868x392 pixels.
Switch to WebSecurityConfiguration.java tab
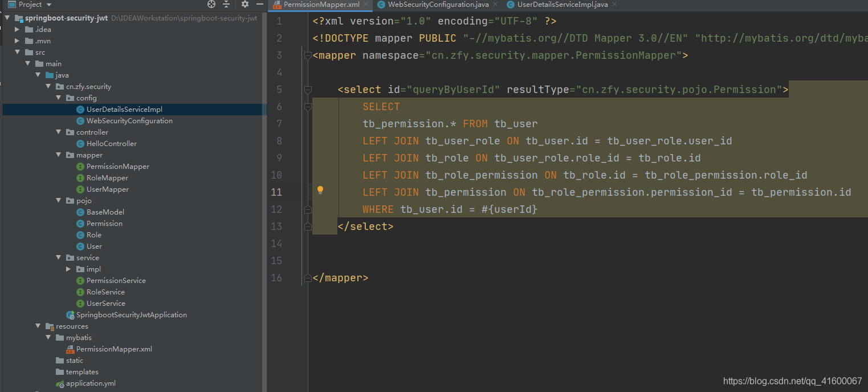click(438, 4)
